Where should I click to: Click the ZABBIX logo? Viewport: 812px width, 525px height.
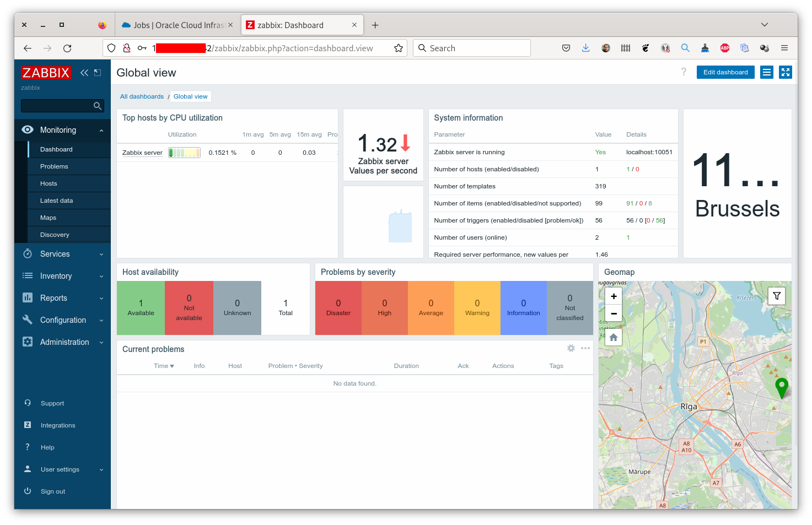pyautogui.click(x=46, y=72)
